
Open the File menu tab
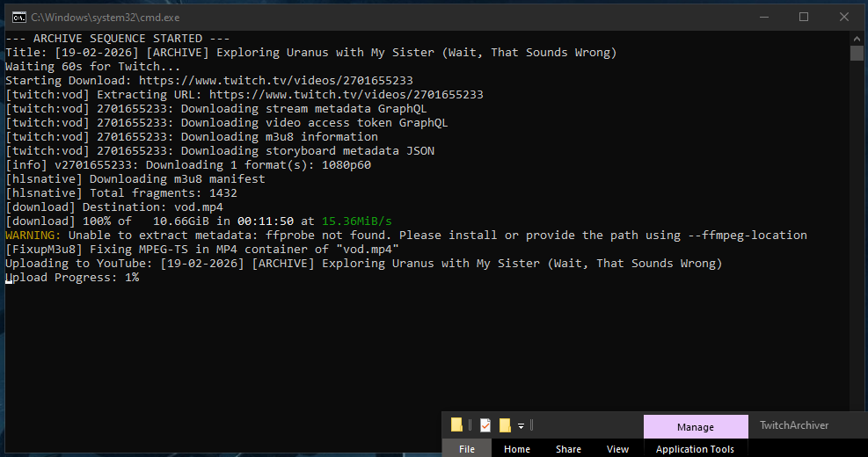[467, 448]
